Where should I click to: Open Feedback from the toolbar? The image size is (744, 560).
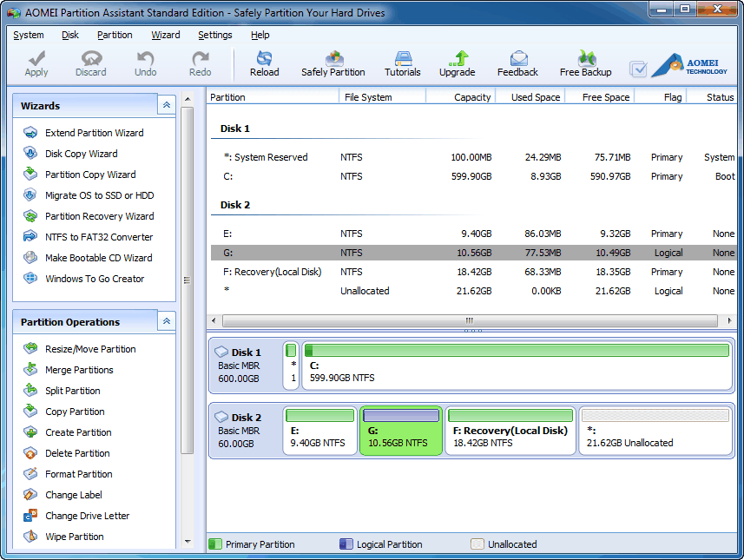point(517,63)
